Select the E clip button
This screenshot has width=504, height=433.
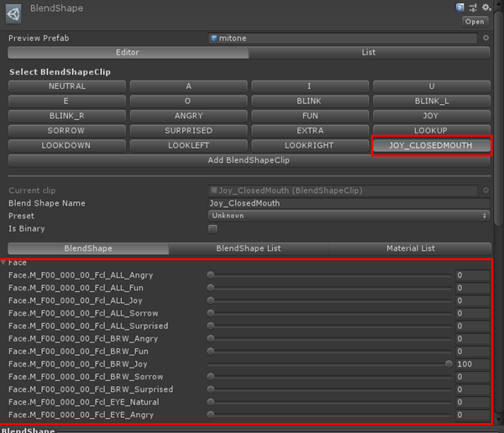tap(67, 101)
